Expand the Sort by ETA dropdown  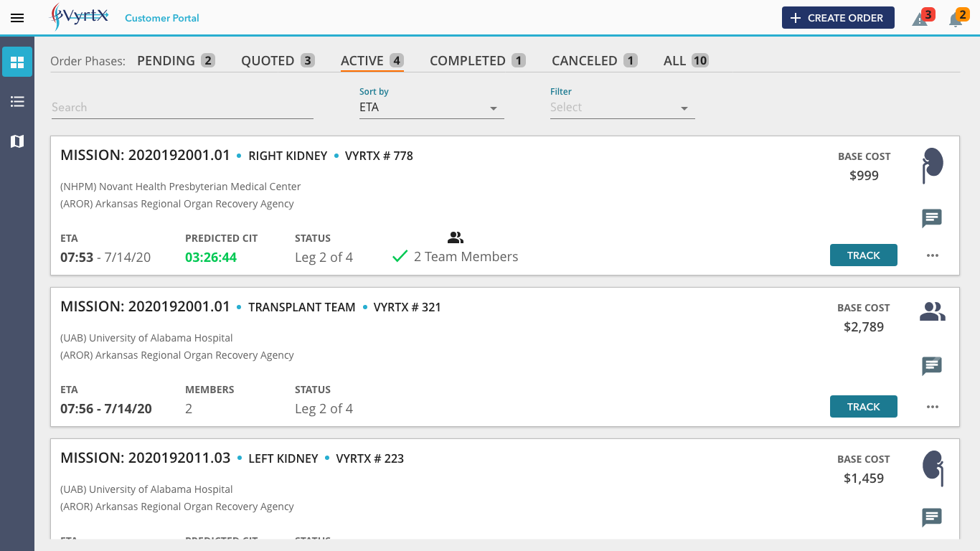432,108
